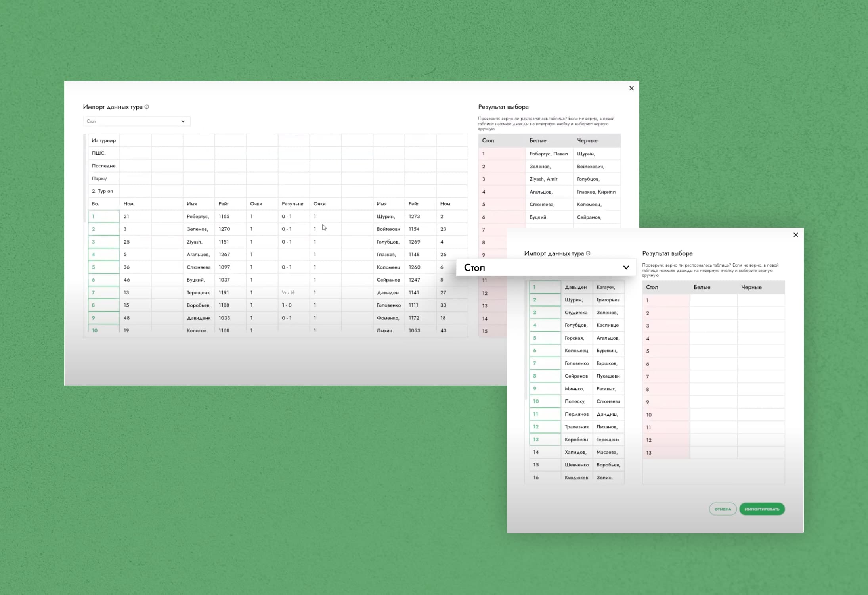
Task: Close the back import window
Action: click(631, 88)
